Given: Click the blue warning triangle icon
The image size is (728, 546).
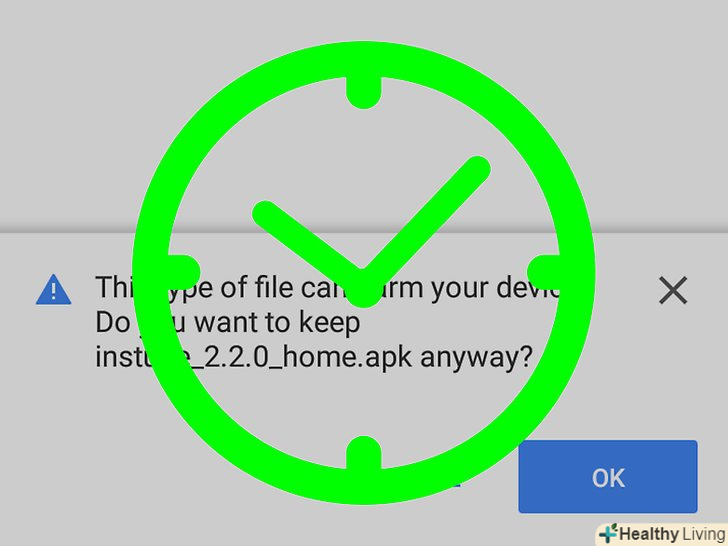Looking at the screenshot, I should (x=53, y=290).
